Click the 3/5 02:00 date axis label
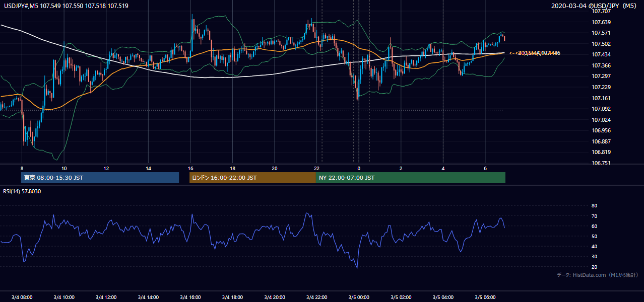This screenshot has width=644, height=302. [401, 297]
